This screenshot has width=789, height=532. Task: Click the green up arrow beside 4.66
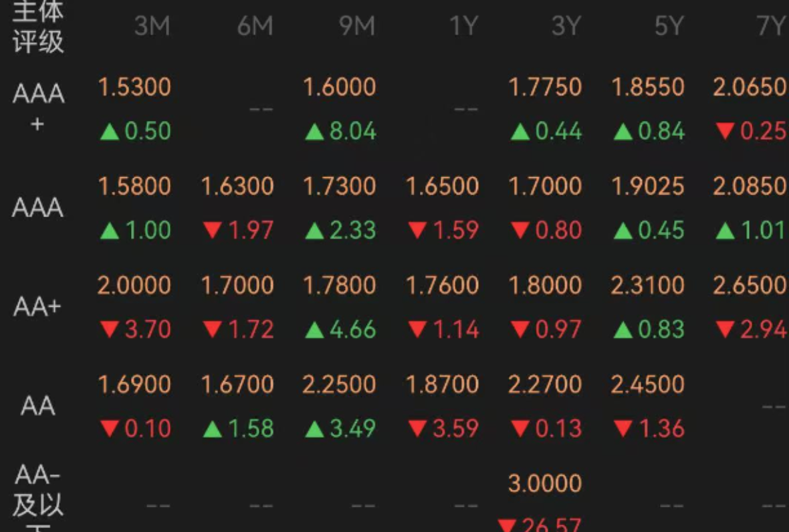tap(314, 330)
